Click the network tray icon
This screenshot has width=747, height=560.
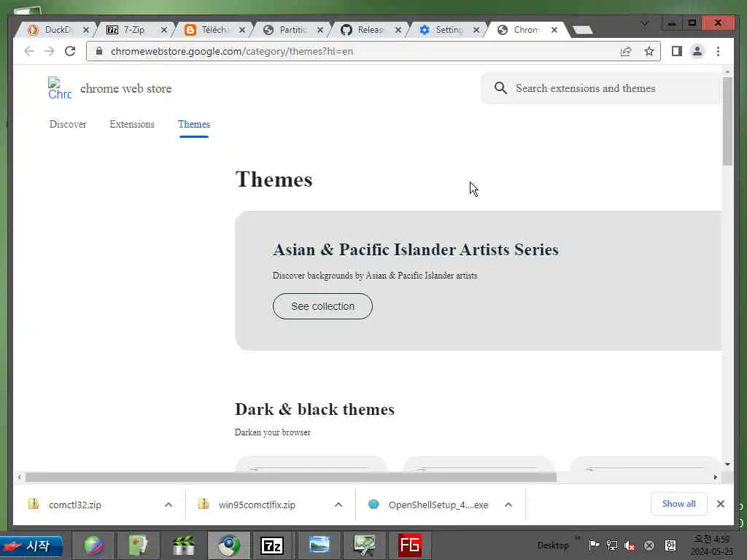click(x=612, y=545)
